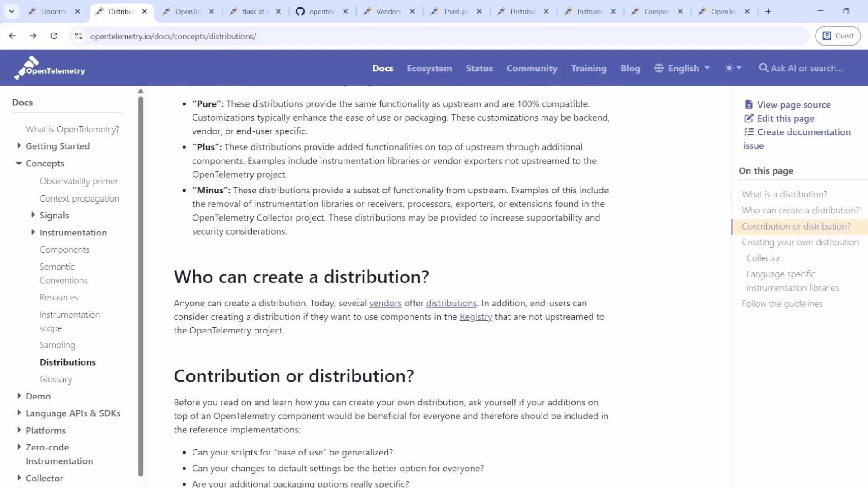868x488 pixels.
Task: Expand the Signals tree arrow
Action: click(33, 215)
